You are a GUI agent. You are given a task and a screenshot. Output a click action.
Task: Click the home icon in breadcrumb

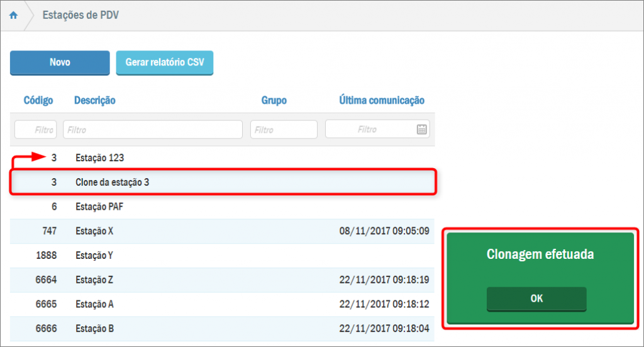13,16
